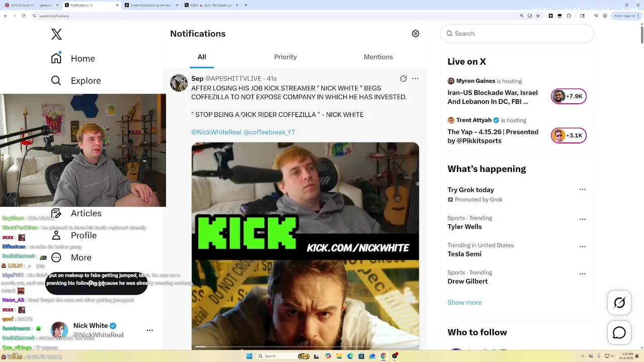
Task: Open the Explore magnifier icon
Action: (x=56, y=80)
